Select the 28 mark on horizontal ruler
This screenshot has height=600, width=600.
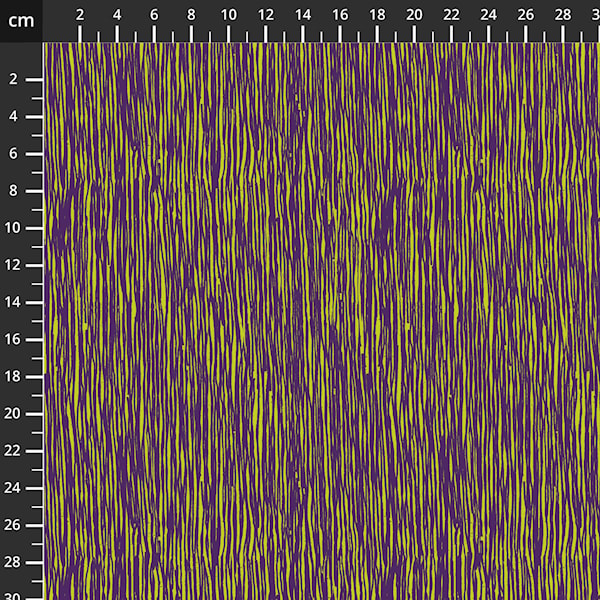[x=561, y=15]
